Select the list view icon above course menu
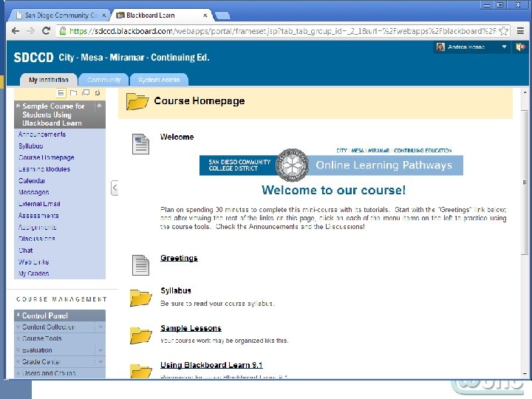Screen dimensions: 532x399 (x=61, y=92)
